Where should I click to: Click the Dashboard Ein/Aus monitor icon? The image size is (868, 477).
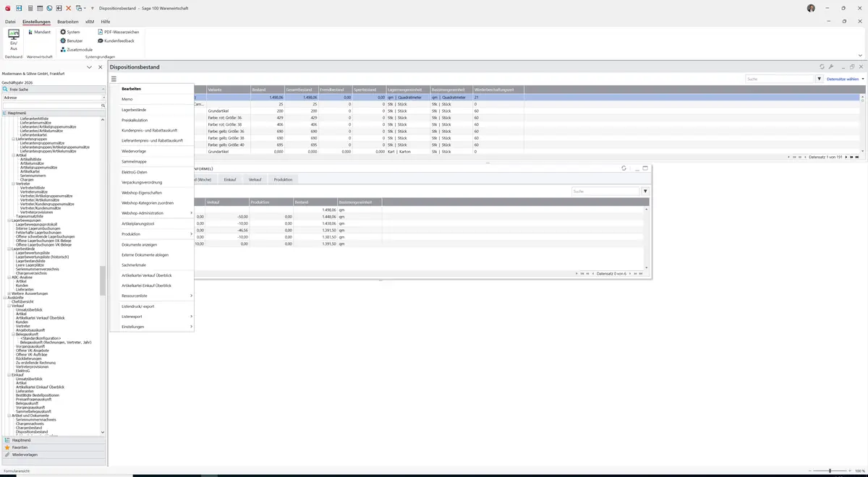click(14, 35)
